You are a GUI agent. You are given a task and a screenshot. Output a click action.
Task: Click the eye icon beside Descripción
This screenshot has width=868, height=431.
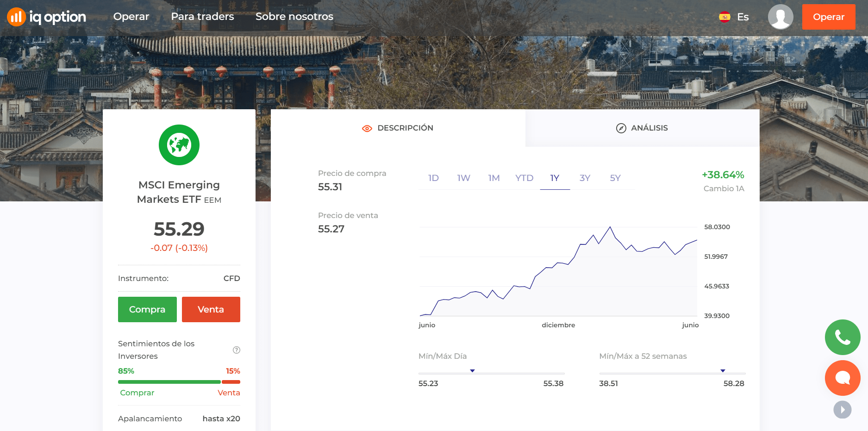coord(367,128)
